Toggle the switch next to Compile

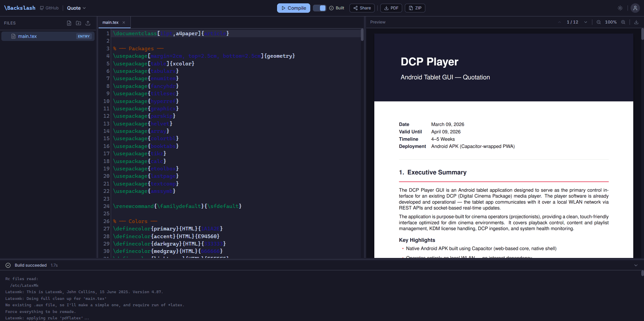[319, 8]
